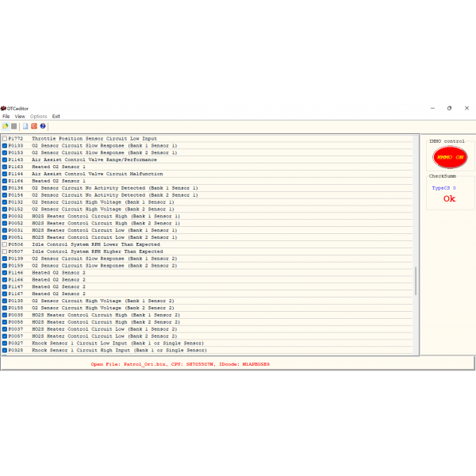476x476 pixels.
Task: Check the P0506 Idle Control RPM Lower checkbox
Action: [4, 245]
